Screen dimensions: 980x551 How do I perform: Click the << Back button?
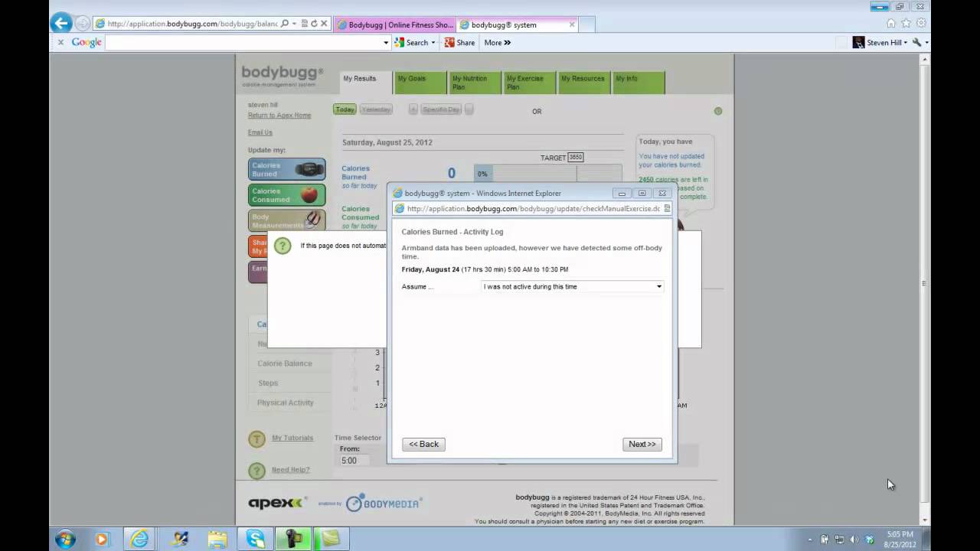point(423,444)
